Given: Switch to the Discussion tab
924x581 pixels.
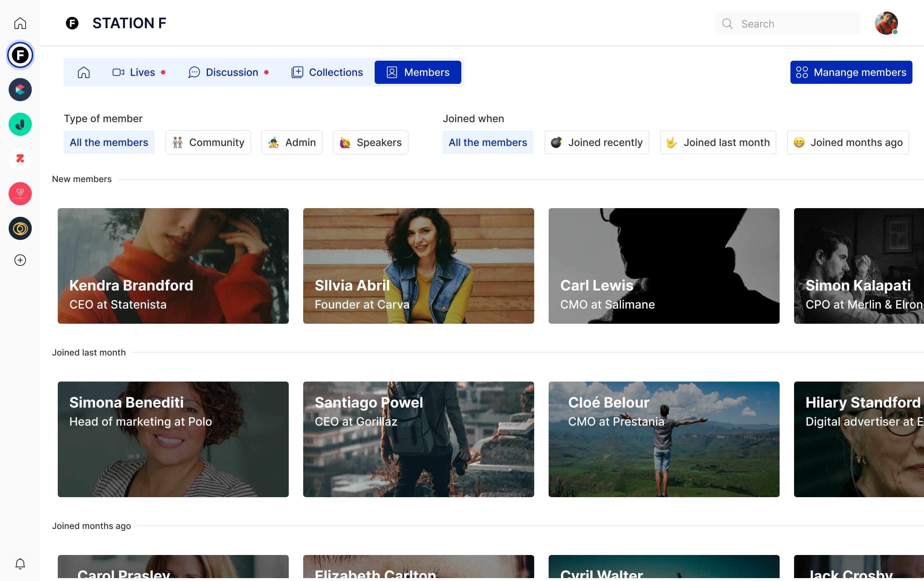Looking at the screenshot, I should [x=228, y=72].
